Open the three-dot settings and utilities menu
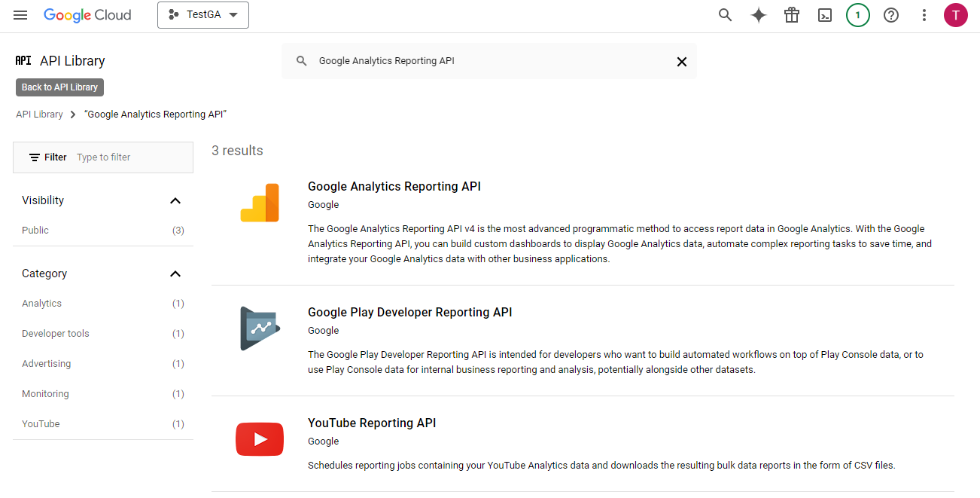 pyautogui.click(x=924, y=15)
